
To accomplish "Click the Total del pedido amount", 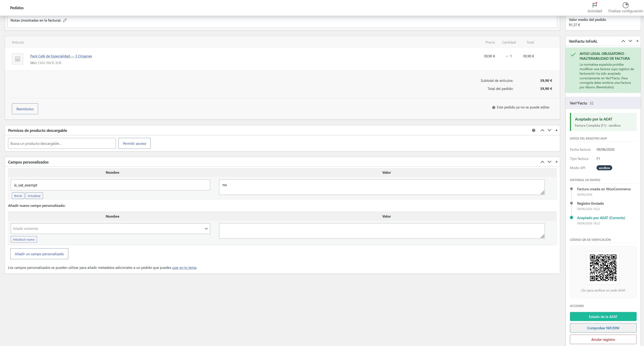I will point(546,88).
